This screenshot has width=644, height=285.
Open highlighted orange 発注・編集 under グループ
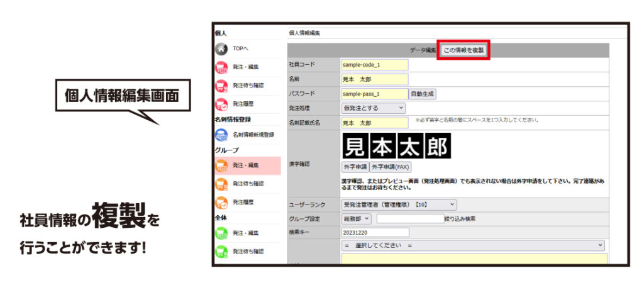point(221,166)
